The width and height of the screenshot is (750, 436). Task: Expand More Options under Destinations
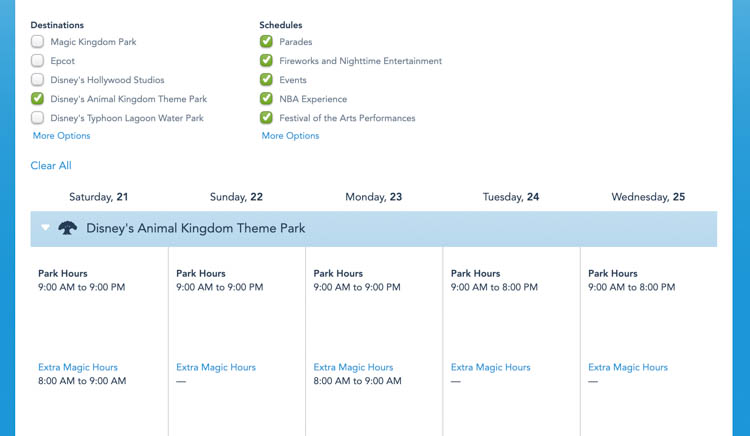point(61,136)
